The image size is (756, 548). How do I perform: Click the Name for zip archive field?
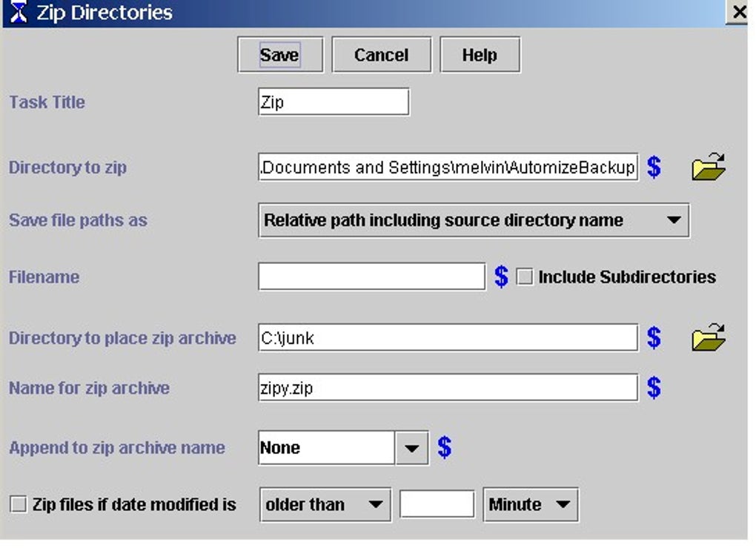448,387
